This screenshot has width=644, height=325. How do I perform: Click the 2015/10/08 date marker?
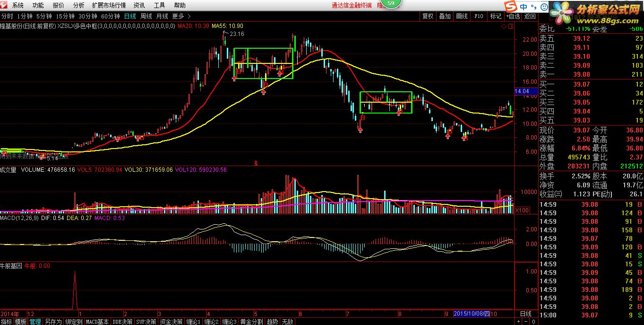click(x=471, y=314)
